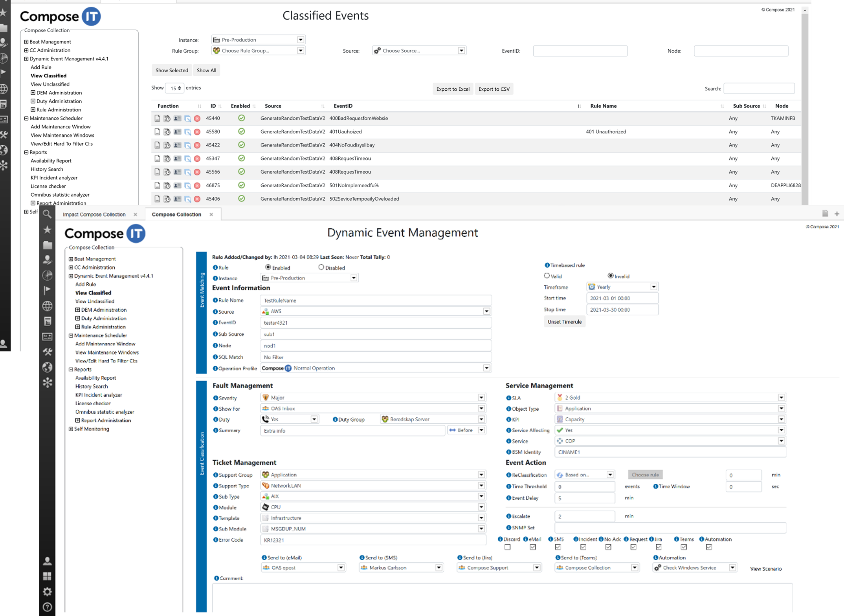Click the Export to Excel button
844x616 pixels.
453,89
